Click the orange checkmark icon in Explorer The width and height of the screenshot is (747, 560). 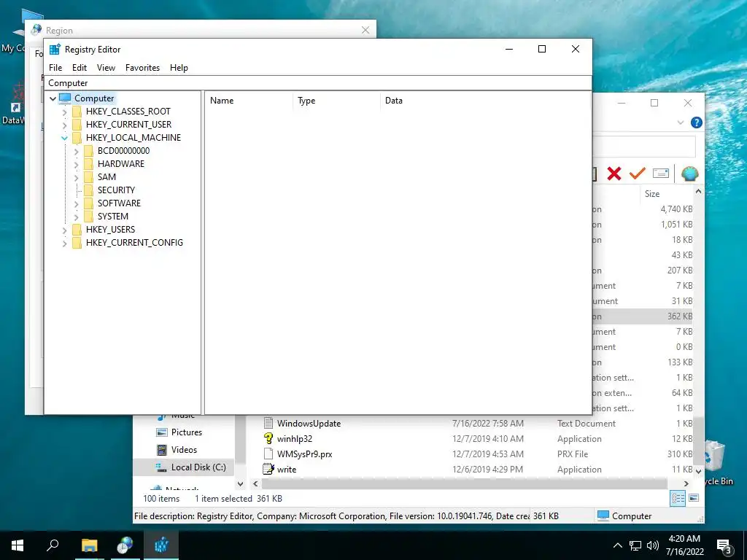pyautogui.click(x=637, y=174)
